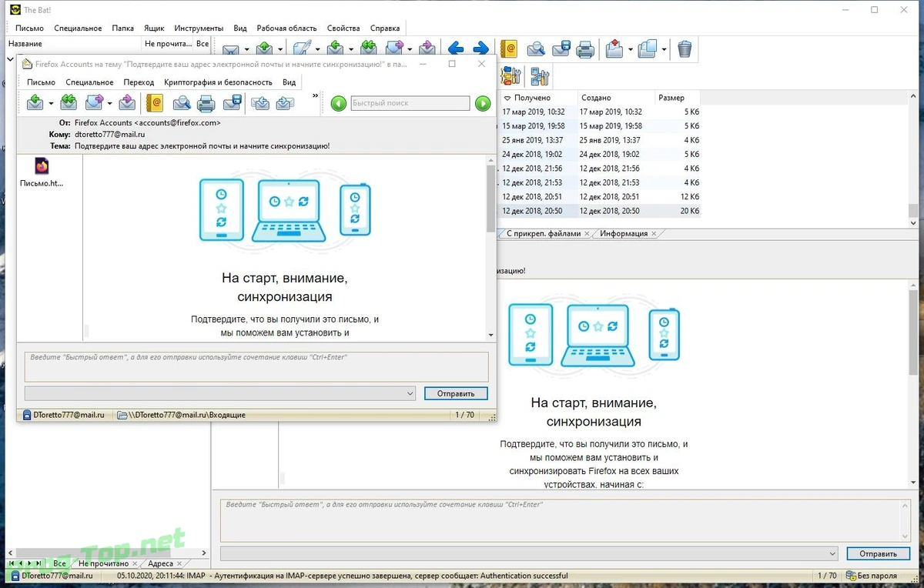Open the quick reply template dropdown in the message window

(x=410, y=393)
